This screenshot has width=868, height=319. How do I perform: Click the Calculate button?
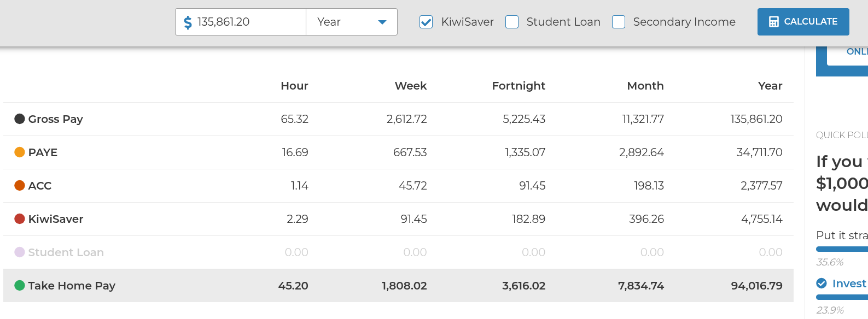click(803, 22)
